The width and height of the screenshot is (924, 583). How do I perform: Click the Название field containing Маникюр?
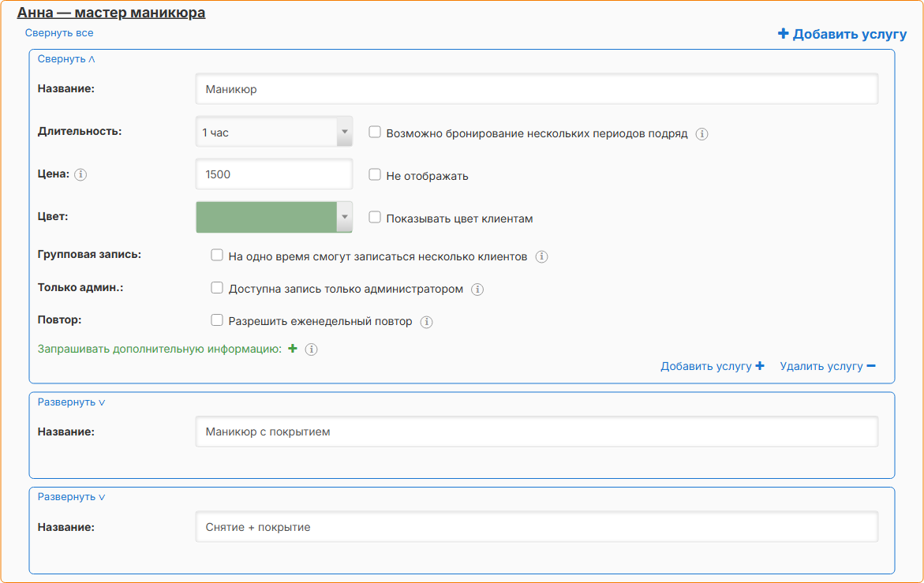coord(537,89)
